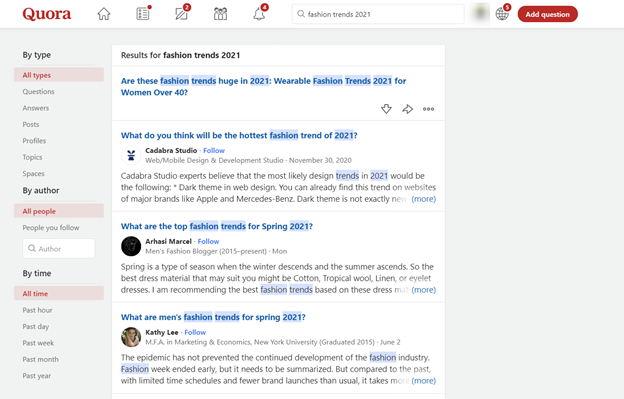This screenshot has height=399, width=624.
Task: Expand Kathy Lee answer with (more)
Action: coord(423,381)
